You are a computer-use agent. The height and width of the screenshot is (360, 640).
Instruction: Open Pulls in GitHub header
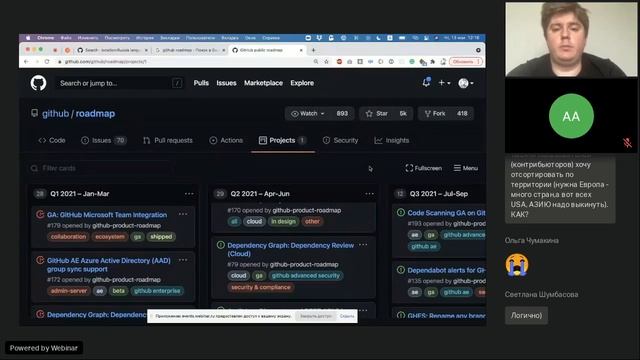(201, 83)
